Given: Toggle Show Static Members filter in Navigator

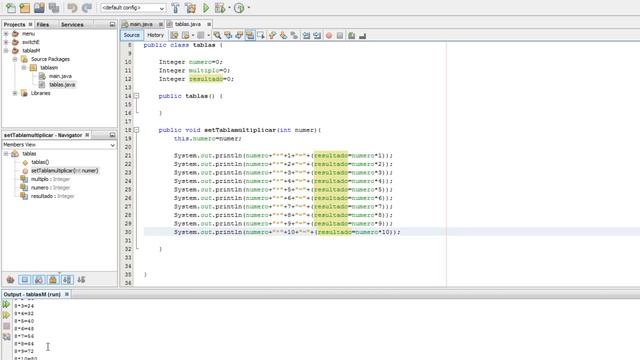Looking at the screenshot, I should point(39,280).
